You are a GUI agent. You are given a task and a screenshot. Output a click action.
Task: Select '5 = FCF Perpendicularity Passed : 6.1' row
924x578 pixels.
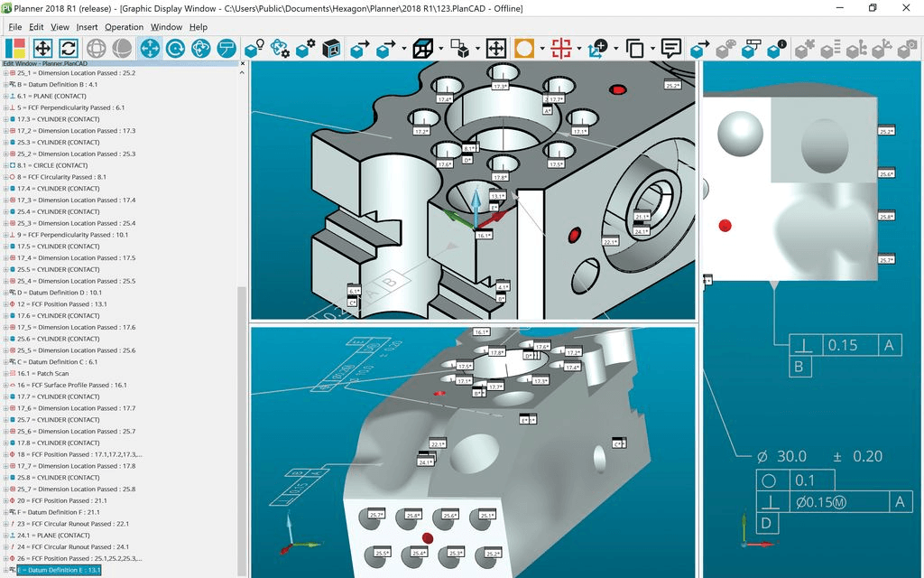[x=70, y=108]
